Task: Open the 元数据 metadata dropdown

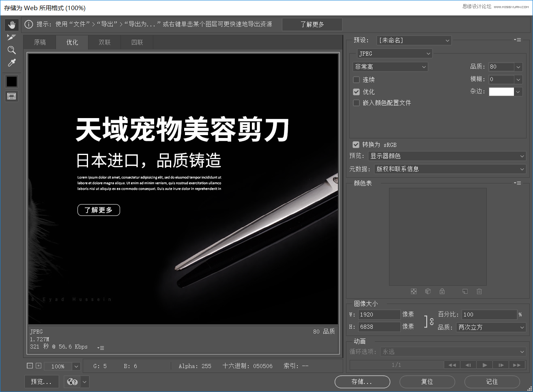Action: tap(450, 169)
